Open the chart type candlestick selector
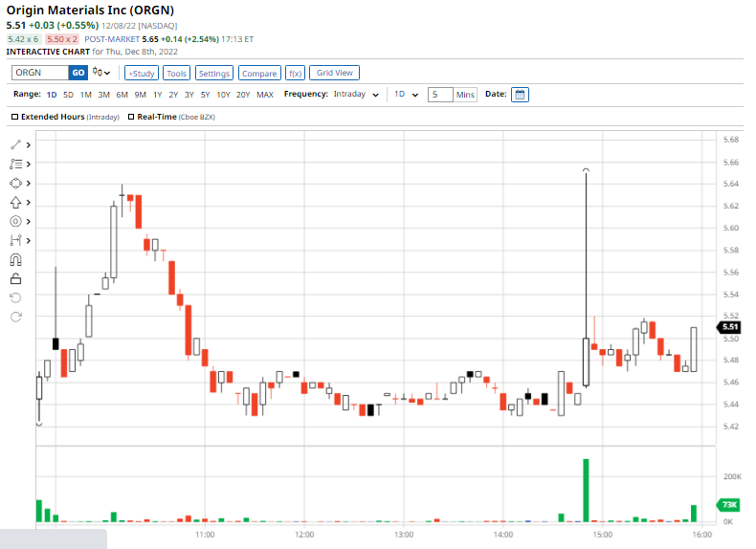Viewport: 756px width, 549px height. pyautogui.click(x=101, y=73)
